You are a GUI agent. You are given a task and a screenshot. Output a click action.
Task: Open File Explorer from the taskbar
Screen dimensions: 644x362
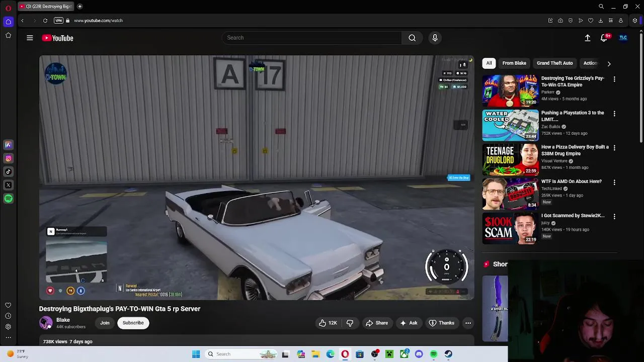315,354
